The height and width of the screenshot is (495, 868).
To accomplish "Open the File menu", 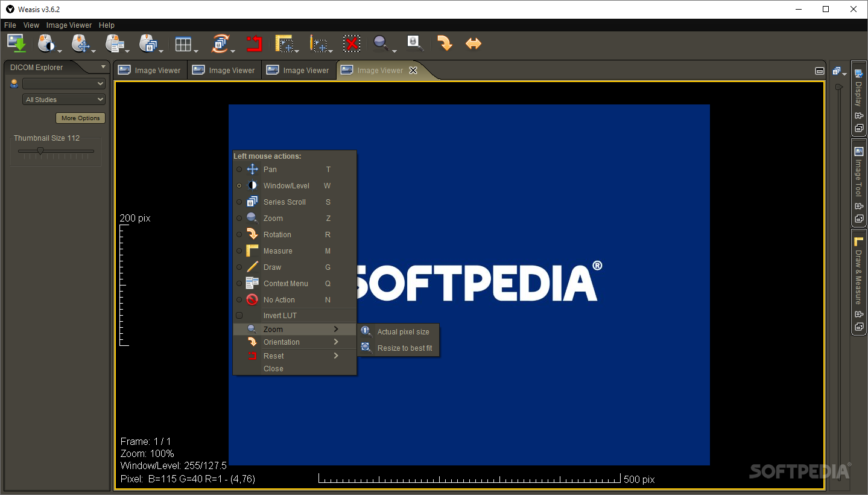I will (10, 25).
